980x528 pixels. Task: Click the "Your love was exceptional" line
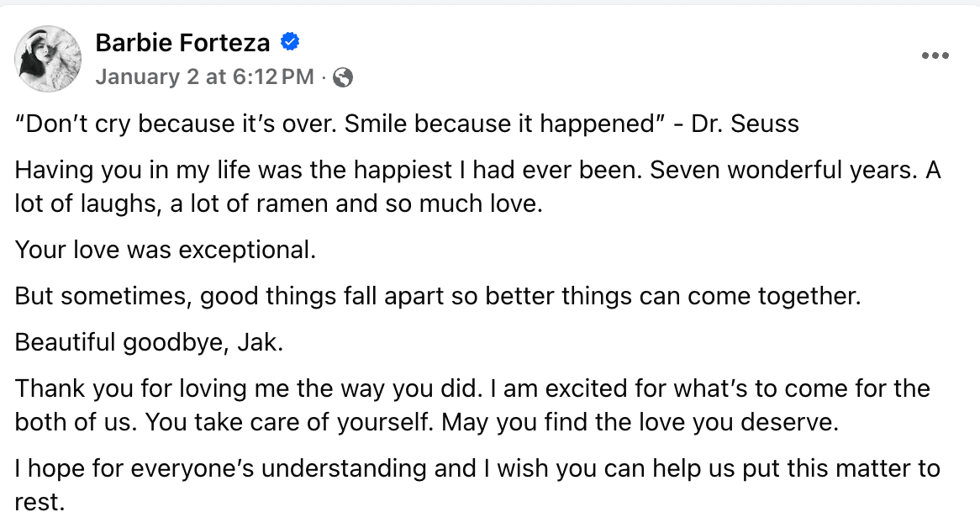click(166, 251)
